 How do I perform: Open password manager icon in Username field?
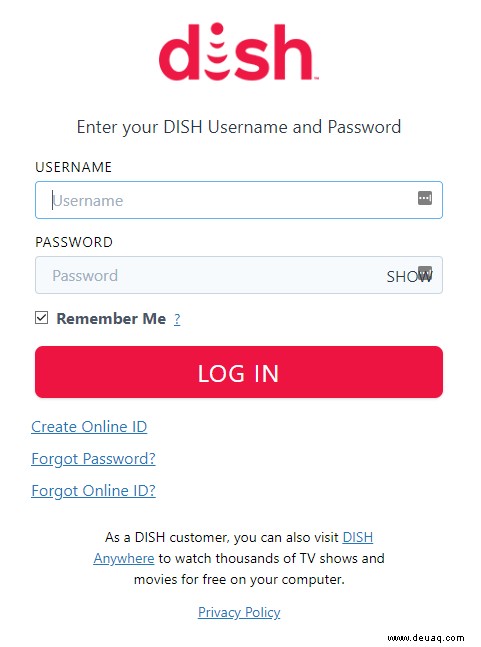(x=424, y=198)
